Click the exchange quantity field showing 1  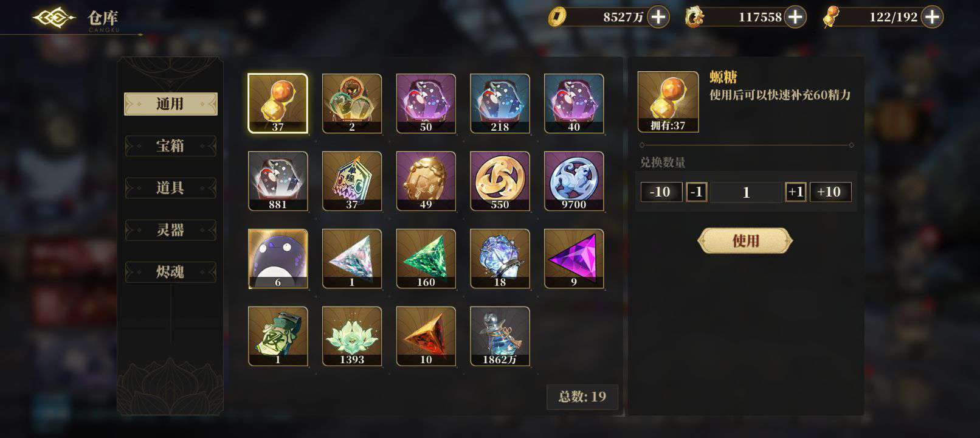(x=746, y=192)
